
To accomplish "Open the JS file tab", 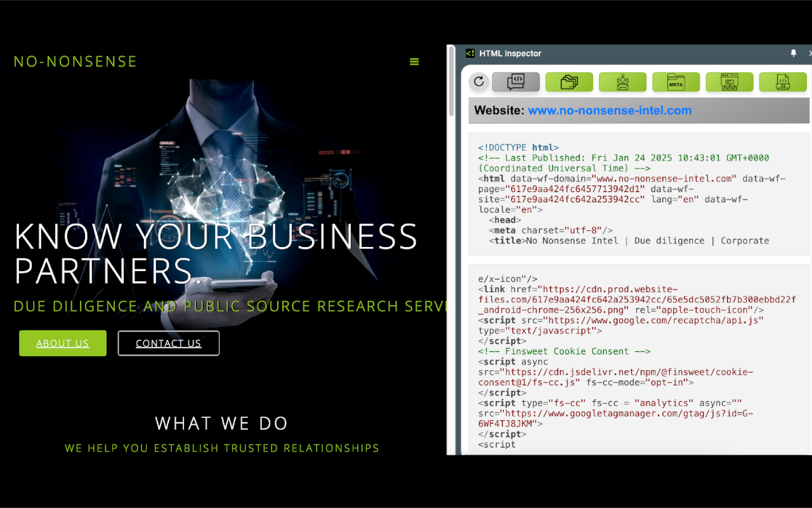I will (x=783, y=81).
